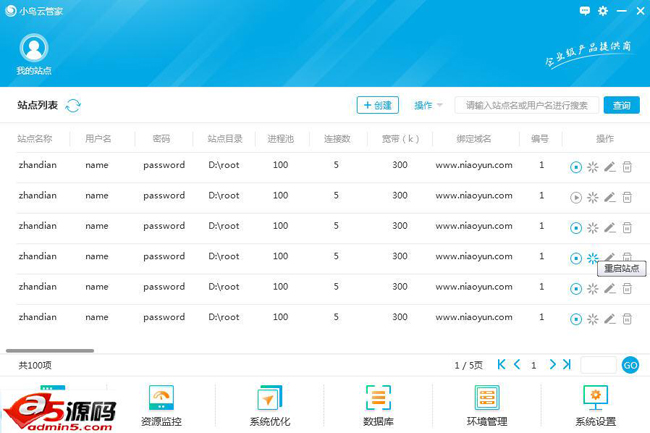The height and width of the screenshot is (433, 650).
Task: Open settings gear in title bar
Action: (603, 11)
